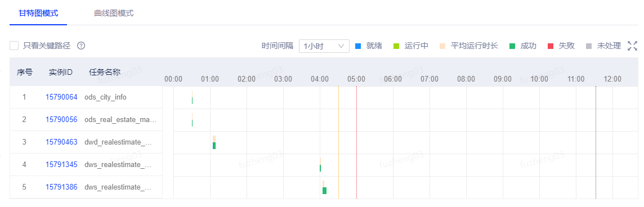Click the green bar on row 5 near 04:00
This screenshot has height=207, width=644.
click(x=324, y=191)
